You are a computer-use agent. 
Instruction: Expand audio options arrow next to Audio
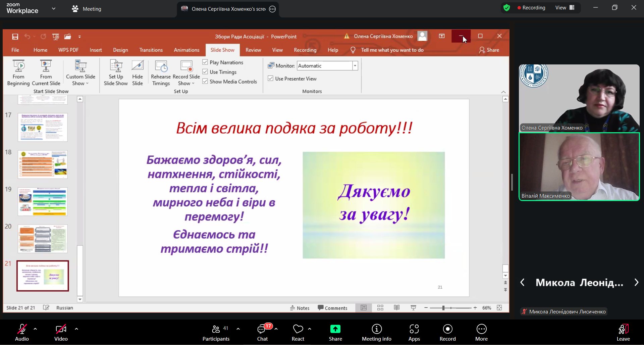[x=35, y=329]
